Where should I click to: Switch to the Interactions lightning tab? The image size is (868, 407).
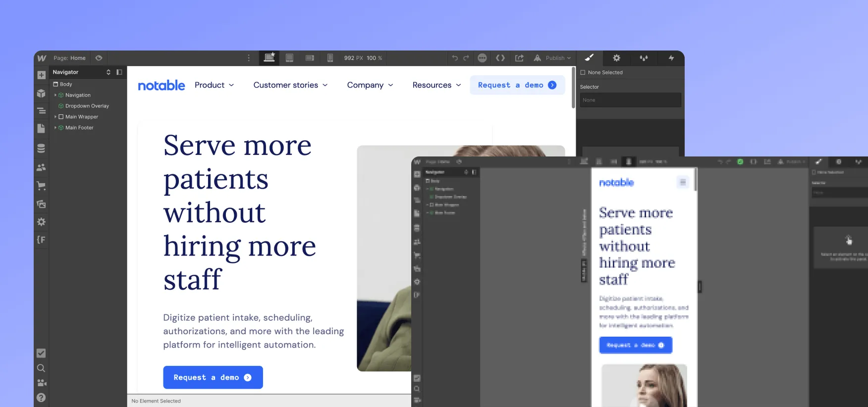671,58
